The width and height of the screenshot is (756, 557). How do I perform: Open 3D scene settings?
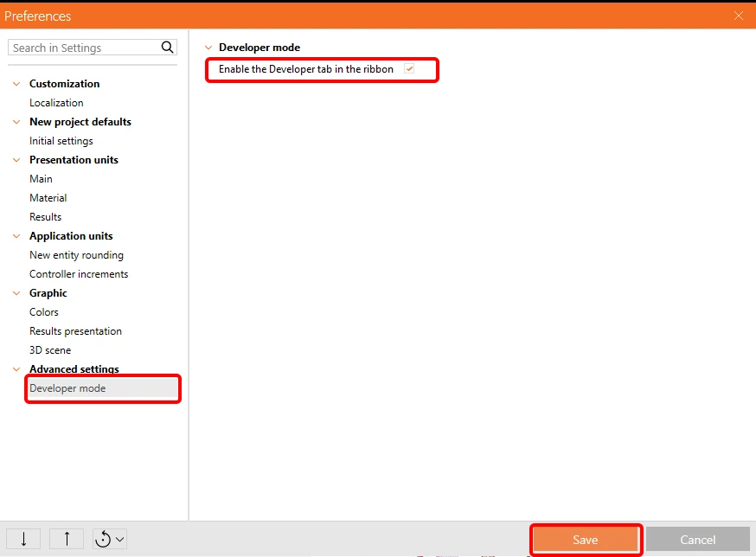(50, 350)
